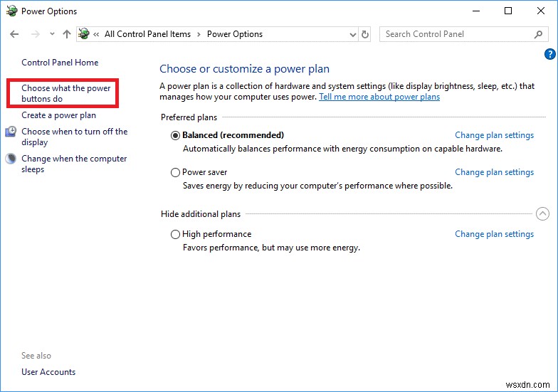
Task: Change plan settings for High performance
Action: [494, 234]
